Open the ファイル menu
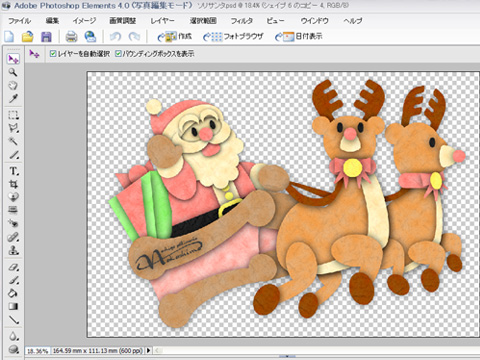The image size is (480, 360). click(20, 21)
